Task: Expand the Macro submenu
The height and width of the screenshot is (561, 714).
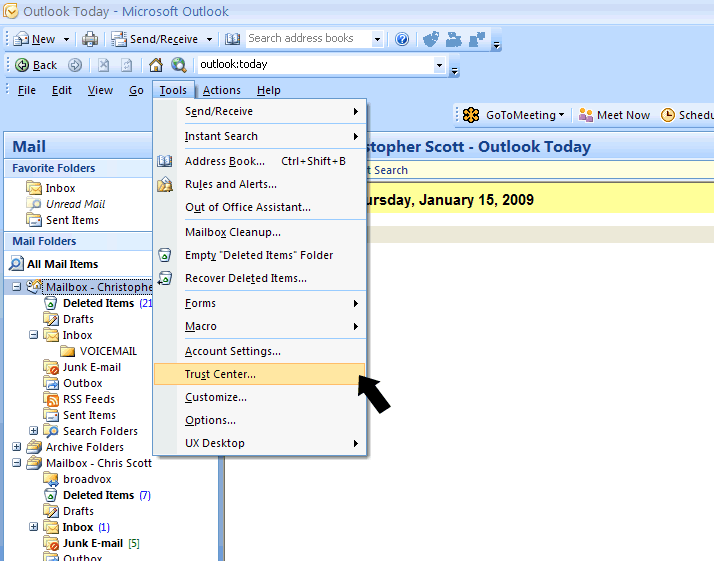Action: click(260, 326)
